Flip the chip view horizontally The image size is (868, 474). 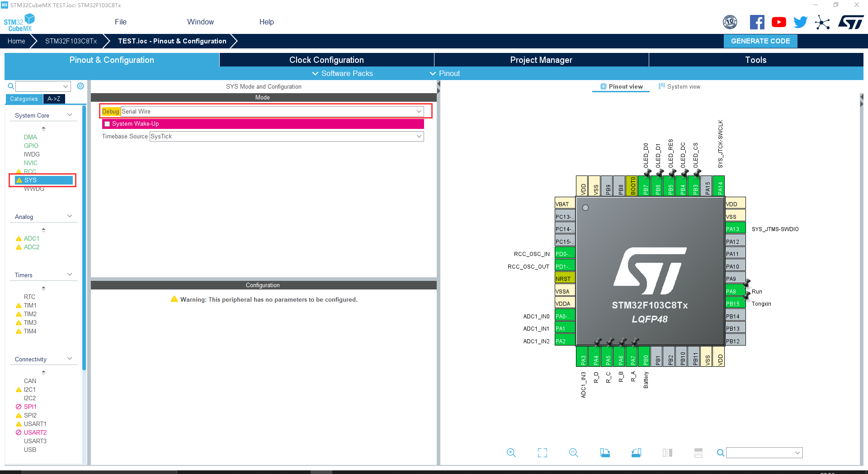tap(667, 453)
